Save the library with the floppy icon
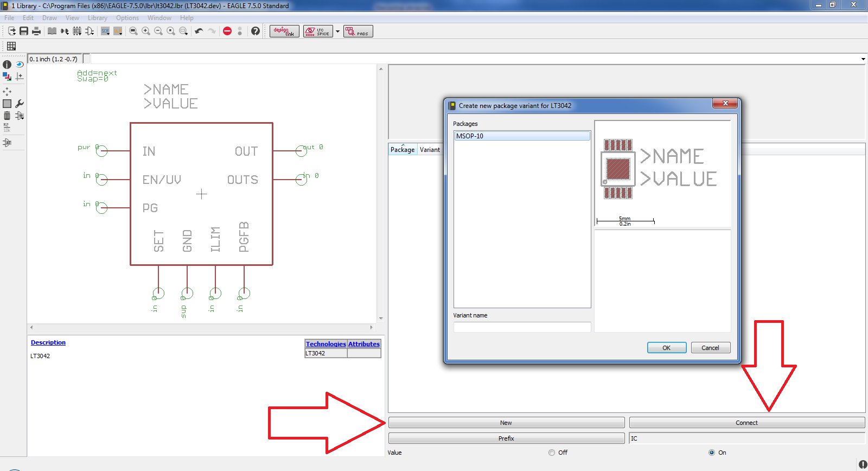868x471 pixels. (x=24, y=31)
